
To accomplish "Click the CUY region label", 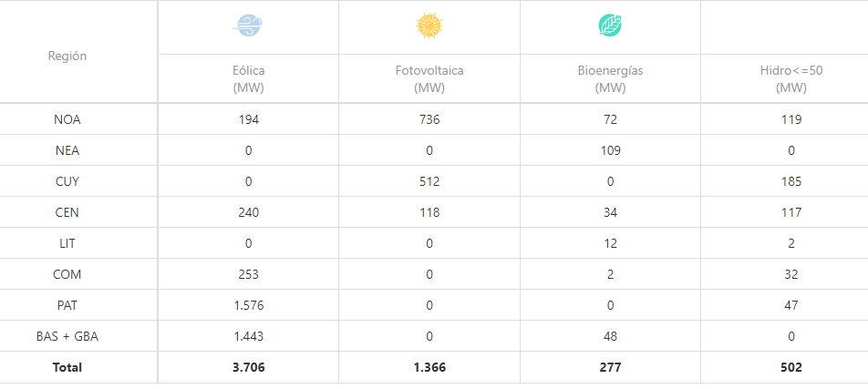I will coord(67,181).
